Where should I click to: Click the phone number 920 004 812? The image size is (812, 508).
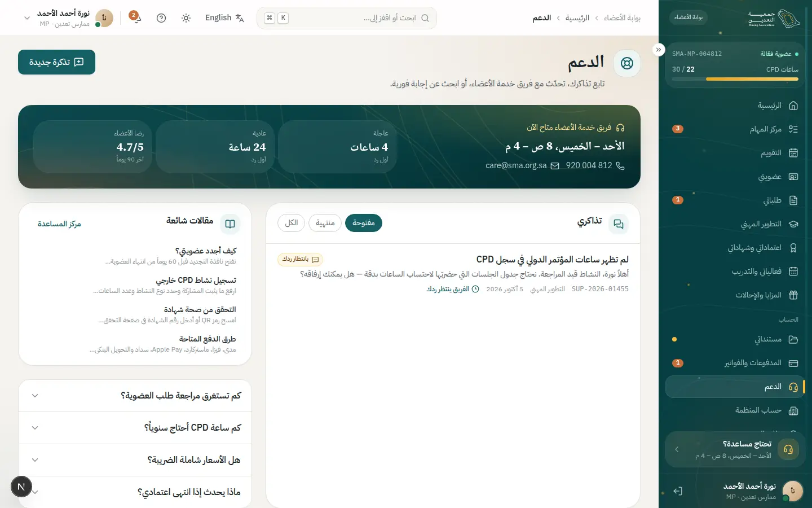click(x=595, y=166)
